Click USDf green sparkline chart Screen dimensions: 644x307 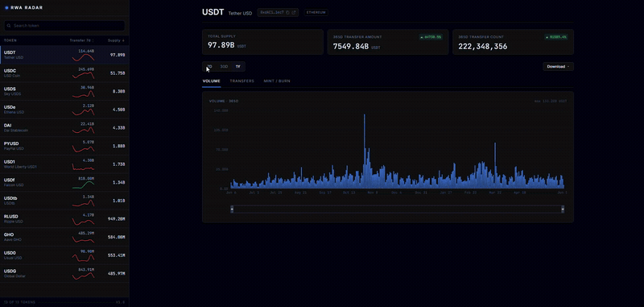tap(84, 185)
